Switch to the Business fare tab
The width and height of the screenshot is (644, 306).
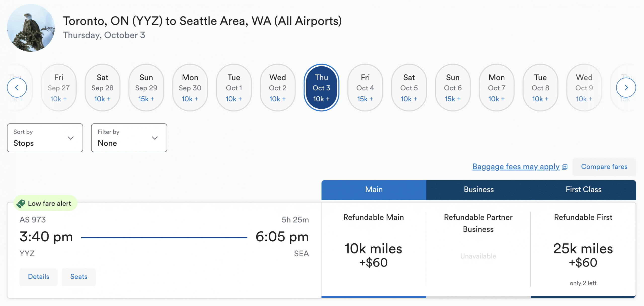pos(479,190)
